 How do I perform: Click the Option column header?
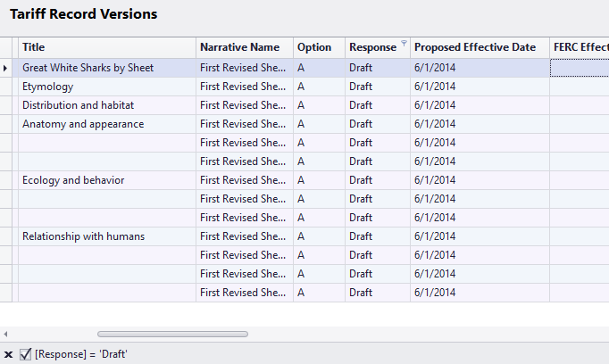(x=320, y=47)
